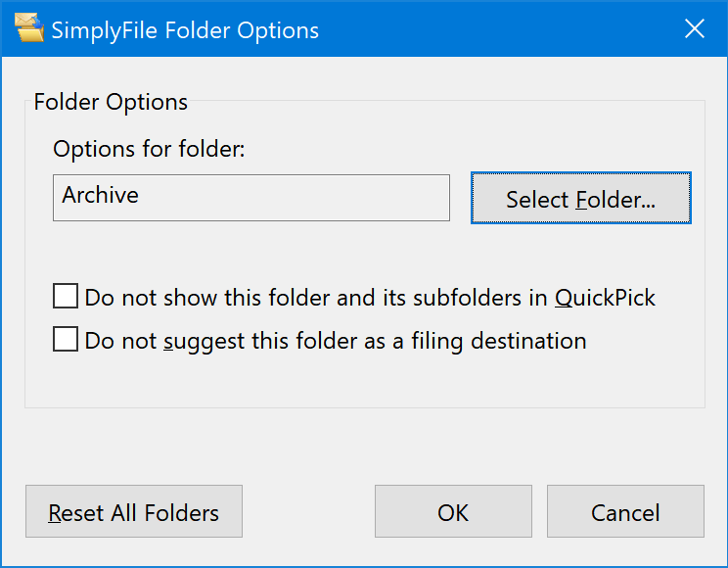
Task: Click the underlined word QuickPick
Action: (x=605, y=298)
